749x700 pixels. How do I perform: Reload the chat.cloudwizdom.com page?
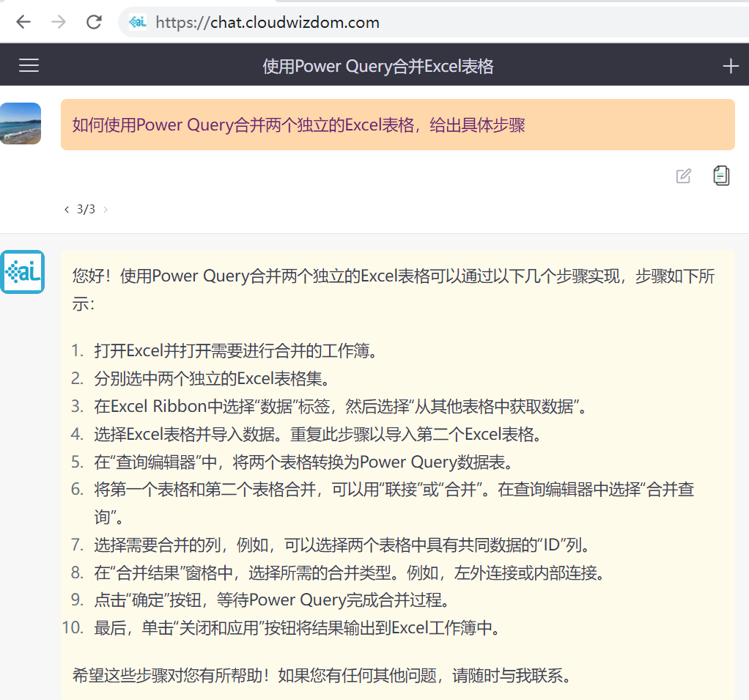click(94, 22)
